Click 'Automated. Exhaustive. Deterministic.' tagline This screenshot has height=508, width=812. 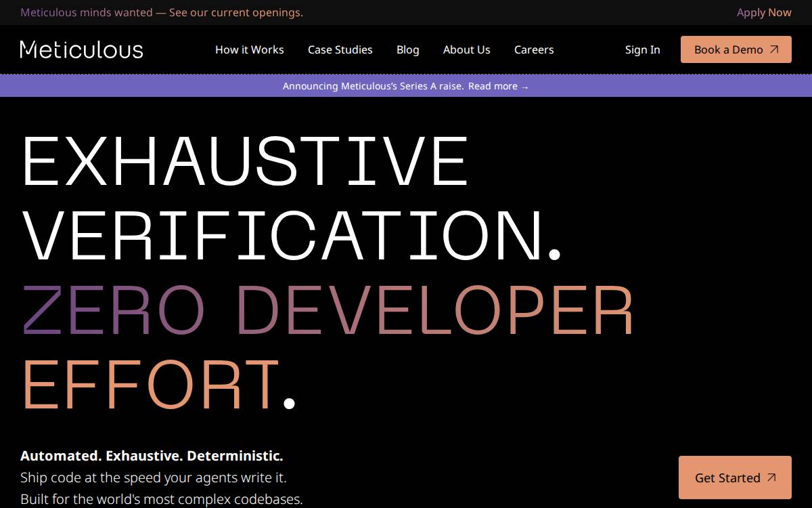(152, 455)
